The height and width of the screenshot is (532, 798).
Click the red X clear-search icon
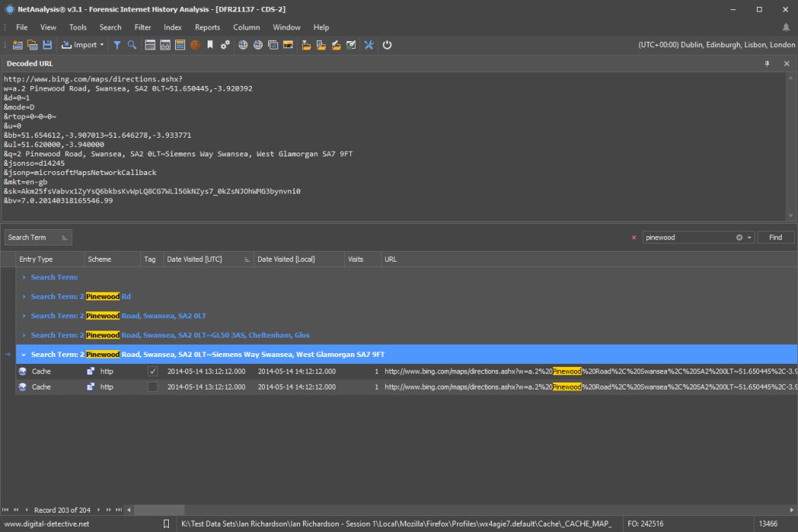634,238
